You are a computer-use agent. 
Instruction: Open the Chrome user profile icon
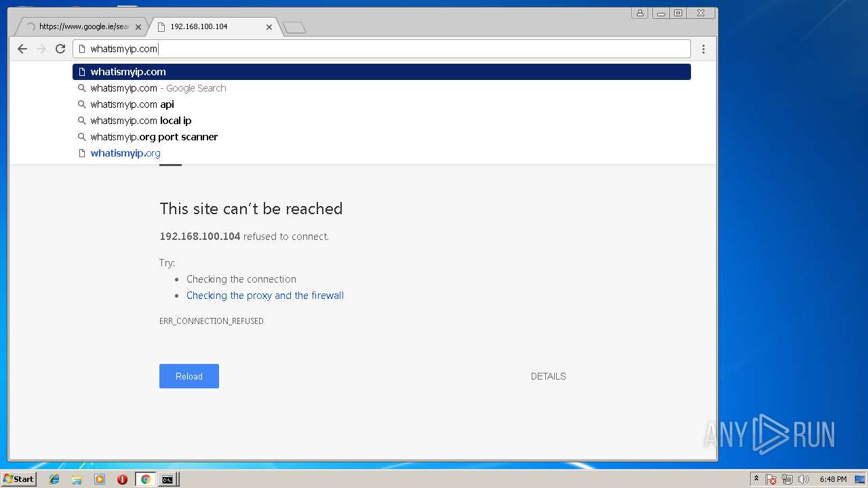(640, 13)
